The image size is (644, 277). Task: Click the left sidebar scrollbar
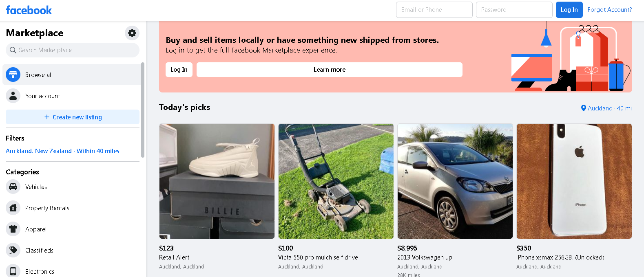pos(142,110)
